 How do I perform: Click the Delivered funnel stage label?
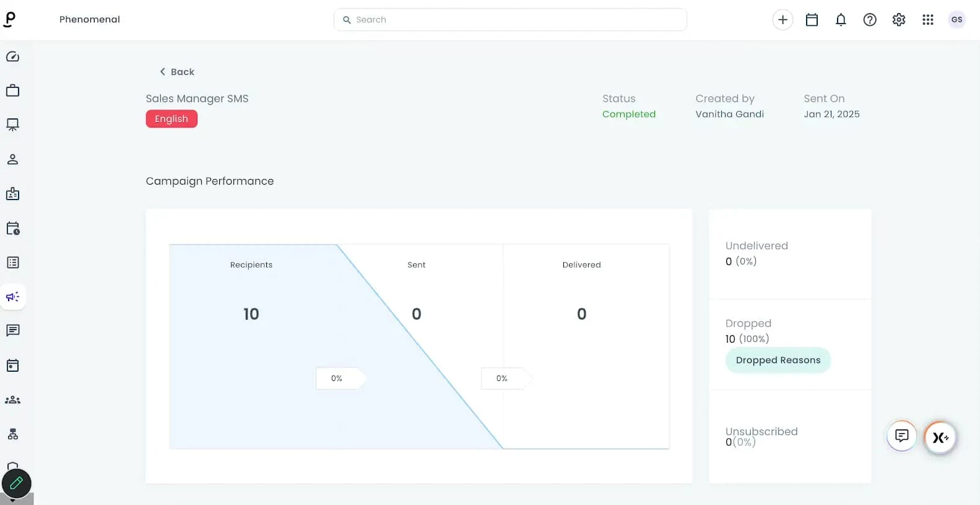click(581, 265)
